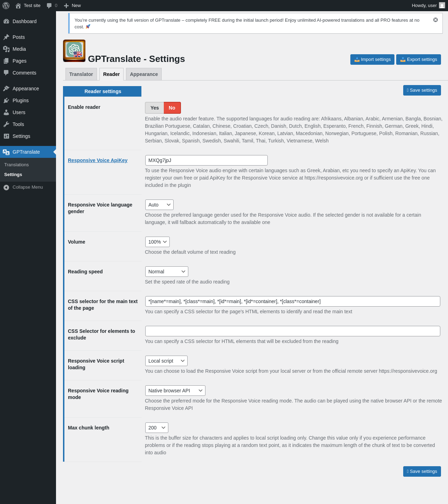
Task: Open Responsive Voice script loading dropdown
Action: pos(166,361)
